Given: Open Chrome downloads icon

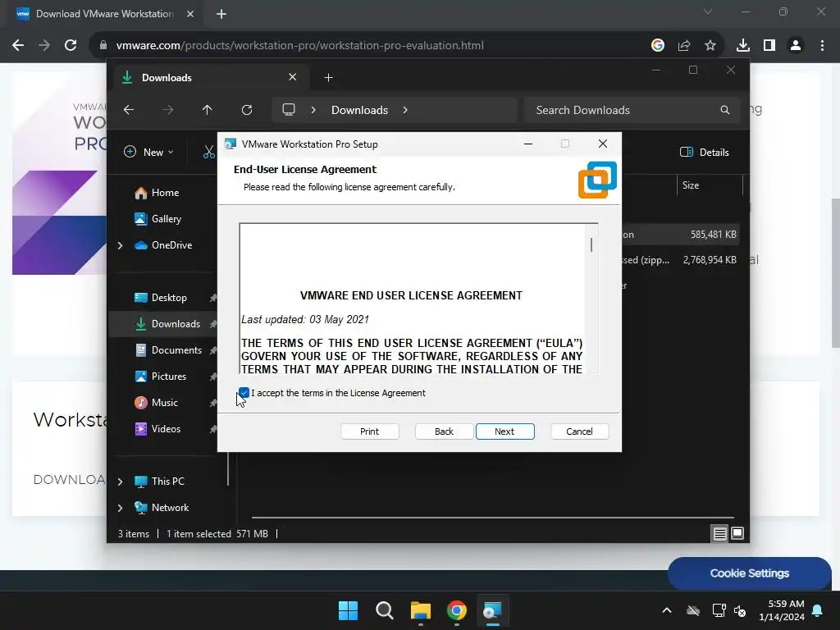Looking at the screenshot, I should pos(743,46).
